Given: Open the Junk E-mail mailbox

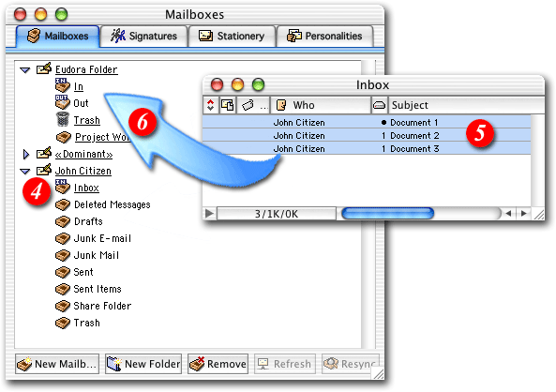Looking at the screenshot, I should point(102,238).
